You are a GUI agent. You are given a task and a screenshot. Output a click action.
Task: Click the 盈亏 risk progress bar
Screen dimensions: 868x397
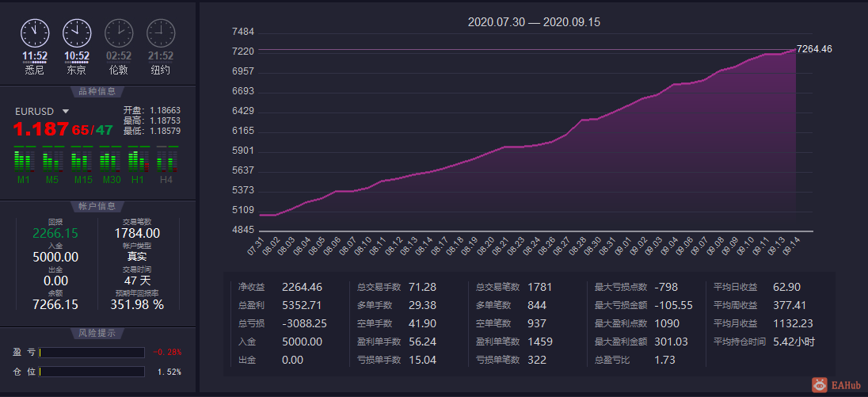(x=91, y=353)
